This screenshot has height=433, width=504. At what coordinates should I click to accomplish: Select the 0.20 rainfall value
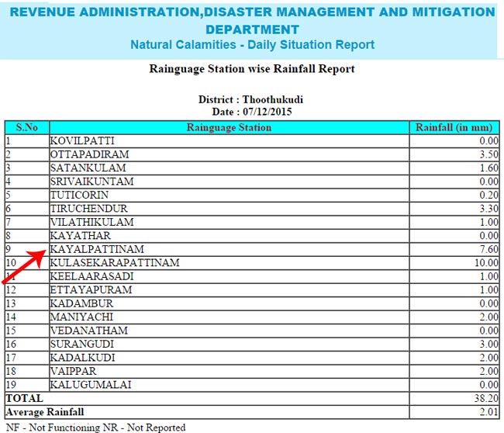(x=489, y=196)
